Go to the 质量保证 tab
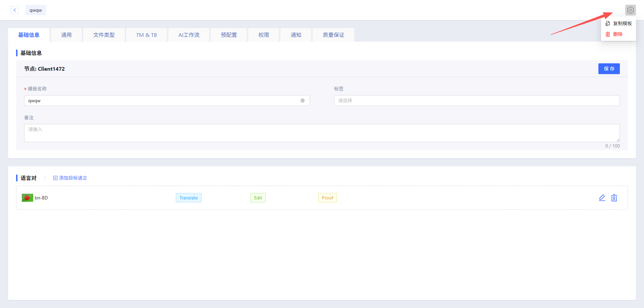 (333, 35)
